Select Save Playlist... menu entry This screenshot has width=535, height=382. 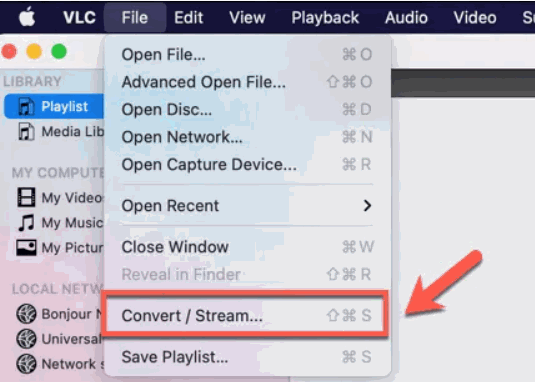tap(248, 357)
